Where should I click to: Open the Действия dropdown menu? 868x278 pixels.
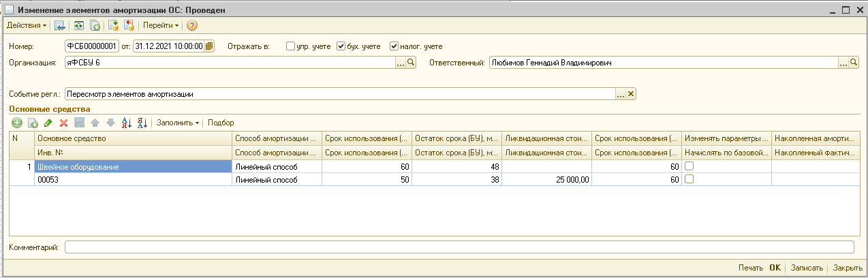click(26, 25)
